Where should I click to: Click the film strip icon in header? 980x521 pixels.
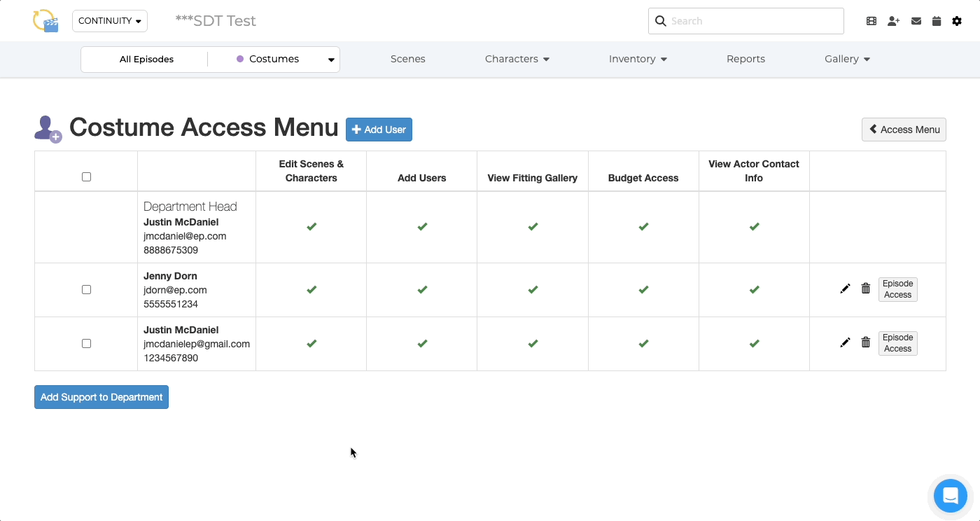coord(871,21)
